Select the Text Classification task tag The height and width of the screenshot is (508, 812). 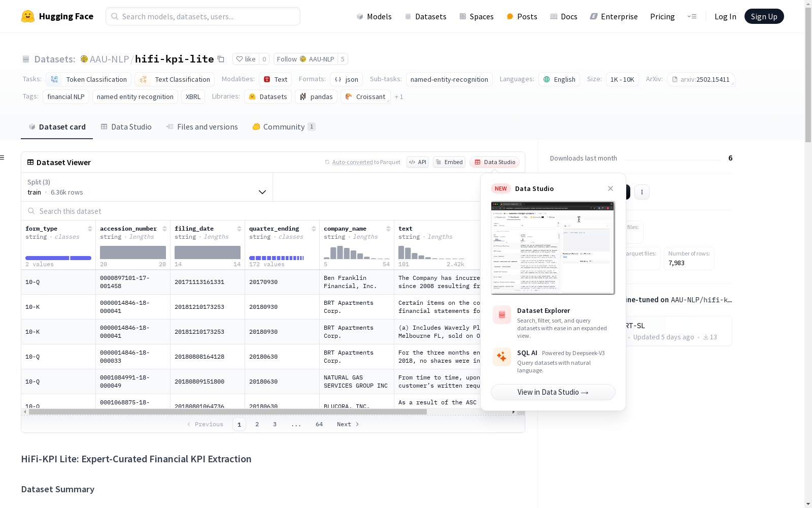[x=175, y=79]
